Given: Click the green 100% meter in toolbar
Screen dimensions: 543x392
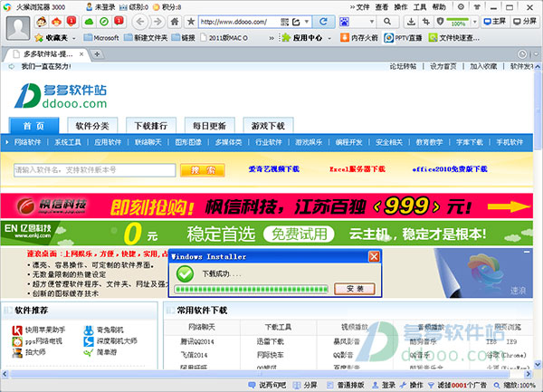Looking at the screenshot, I should pos(458,22).
